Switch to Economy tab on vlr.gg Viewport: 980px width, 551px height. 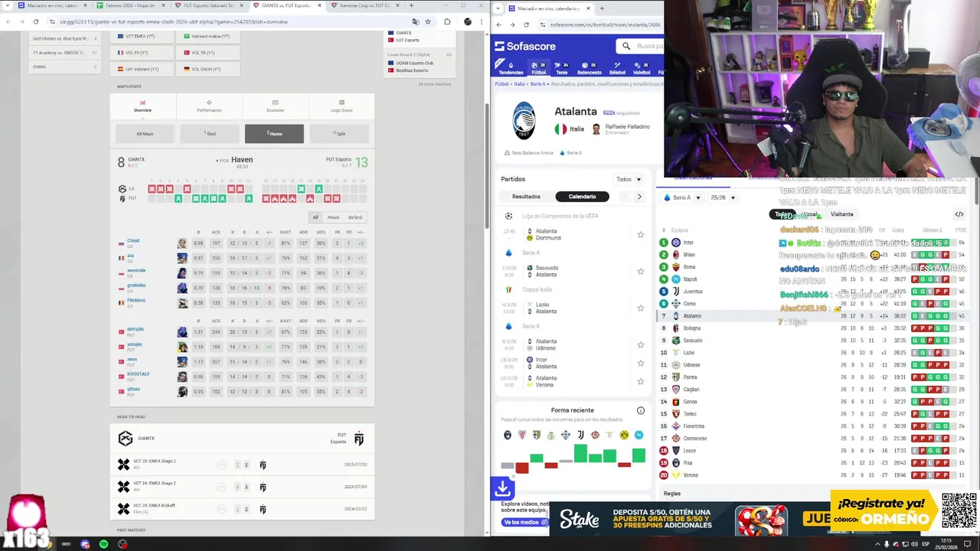[x=275, y=106]
